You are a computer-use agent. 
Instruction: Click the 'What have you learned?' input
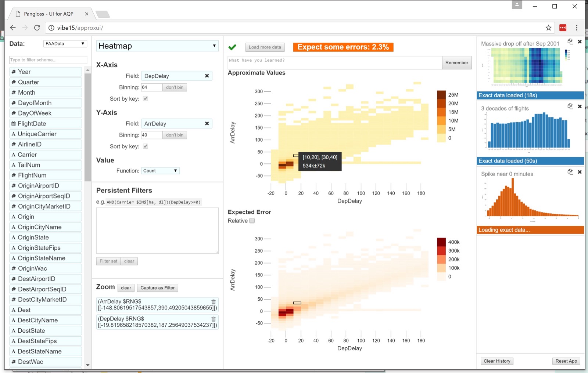point(335,62)
